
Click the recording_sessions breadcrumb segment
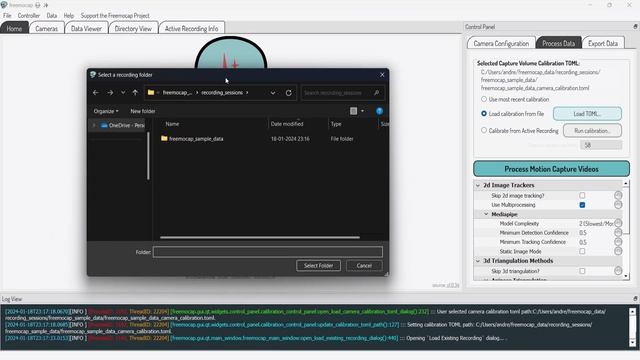222,93
